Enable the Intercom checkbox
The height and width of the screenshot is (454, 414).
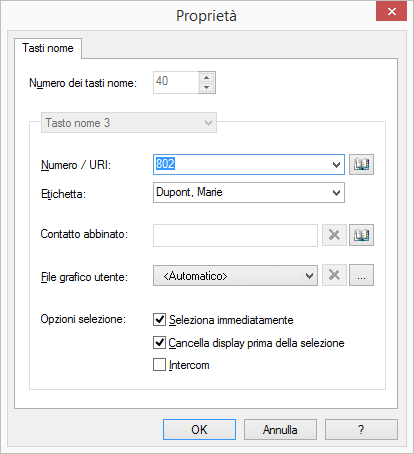click(x=159, y=364)
